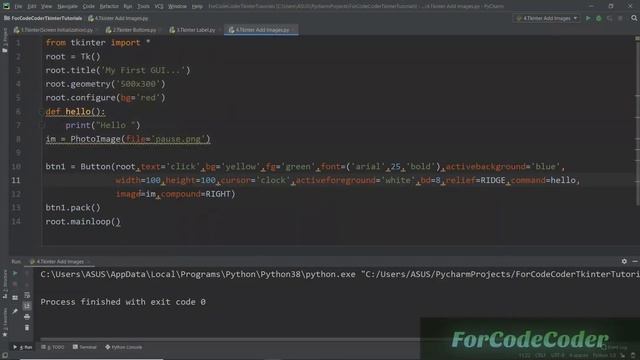640x360 pixels.
Task: Toggle scroll to end in Run console
Action: (x=27, y=306)
